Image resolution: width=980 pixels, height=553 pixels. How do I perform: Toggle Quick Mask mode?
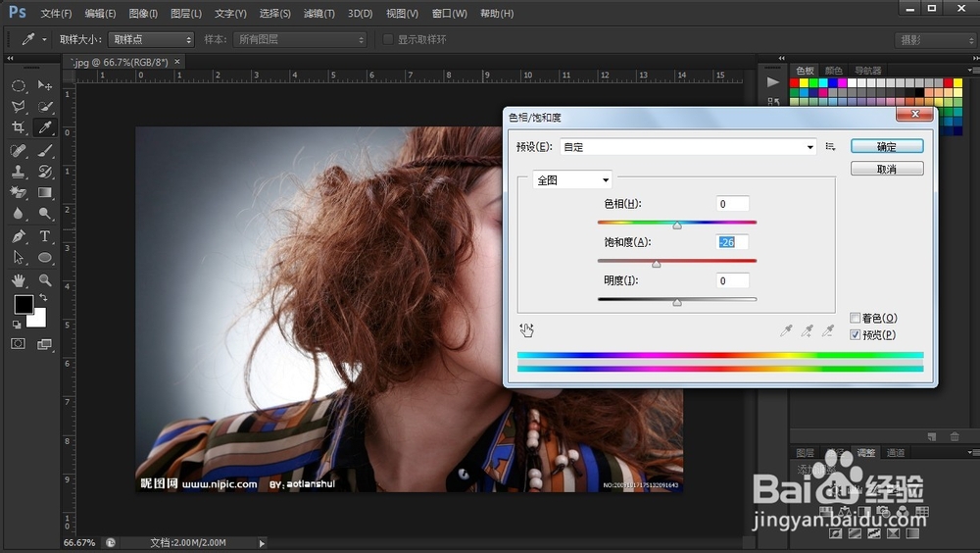pos(18,343)
